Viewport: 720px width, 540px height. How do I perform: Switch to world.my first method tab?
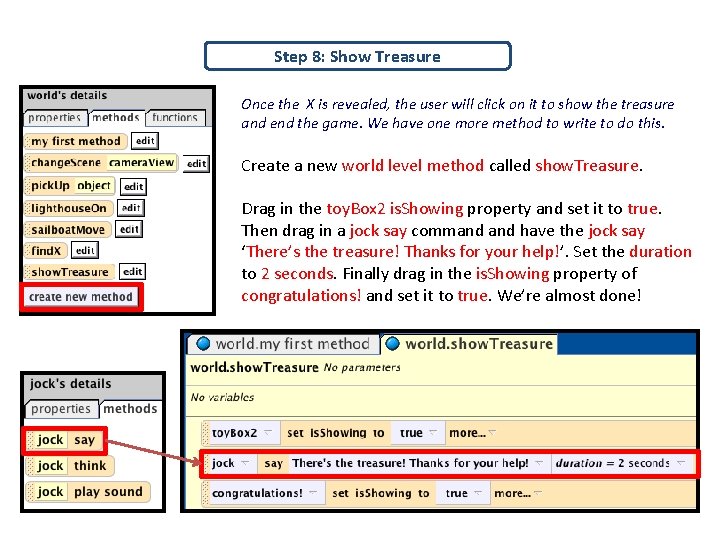(x=284, y=343)
